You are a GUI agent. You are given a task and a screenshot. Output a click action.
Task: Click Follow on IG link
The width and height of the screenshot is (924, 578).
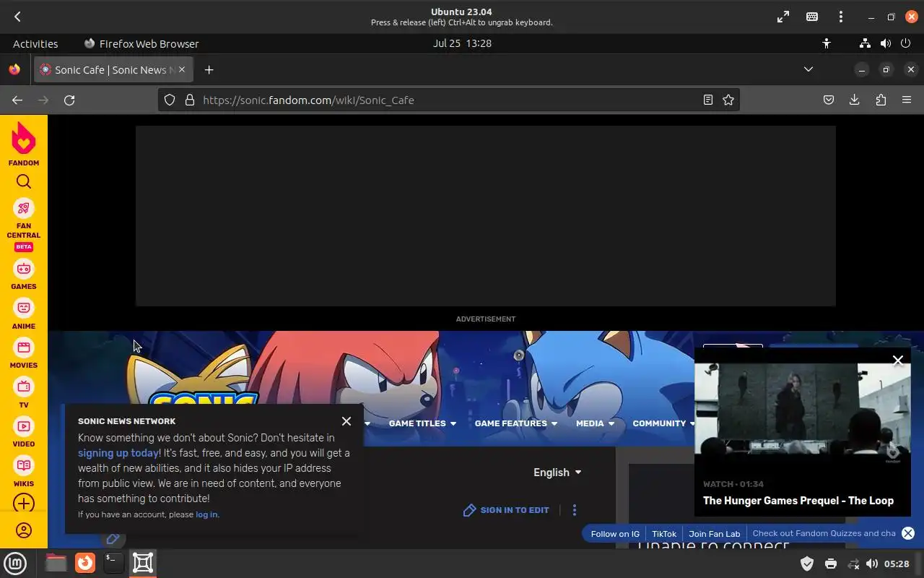[615, 534]
